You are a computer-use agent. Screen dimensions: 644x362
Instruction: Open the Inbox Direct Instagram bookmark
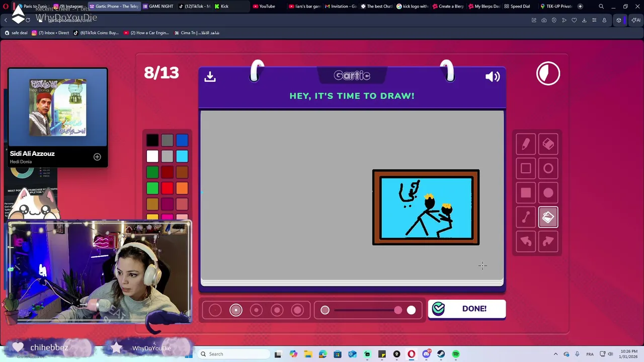point(50,33)
